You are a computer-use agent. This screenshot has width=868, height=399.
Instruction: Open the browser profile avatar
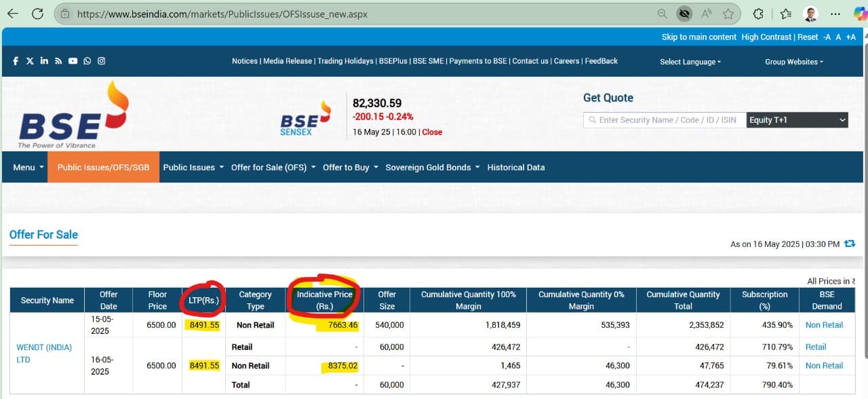click(x=810, y=14)
